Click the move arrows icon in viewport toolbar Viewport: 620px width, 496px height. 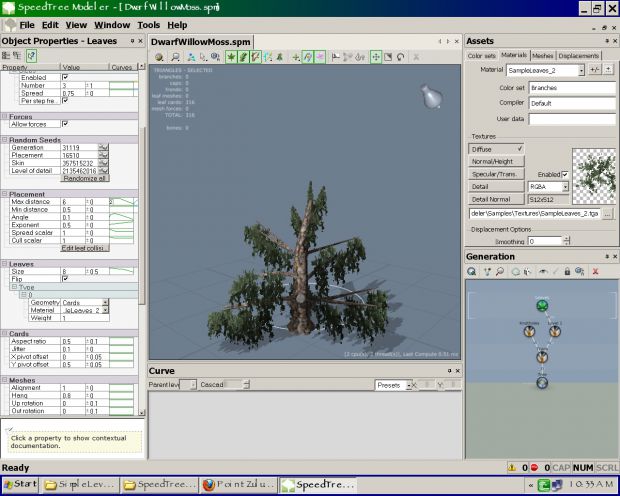[x=376, y=57]
